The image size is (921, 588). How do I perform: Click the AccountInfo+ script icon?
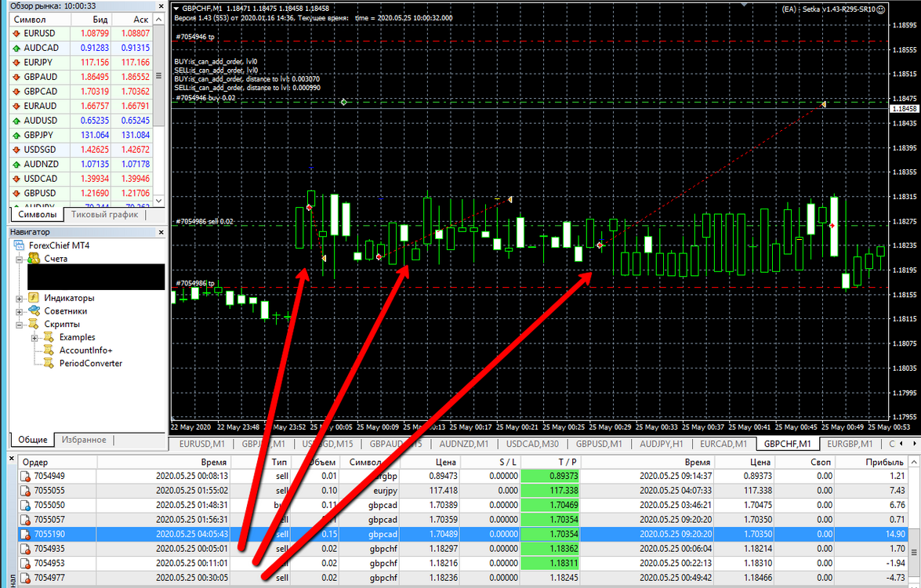(x=49, y=350)
